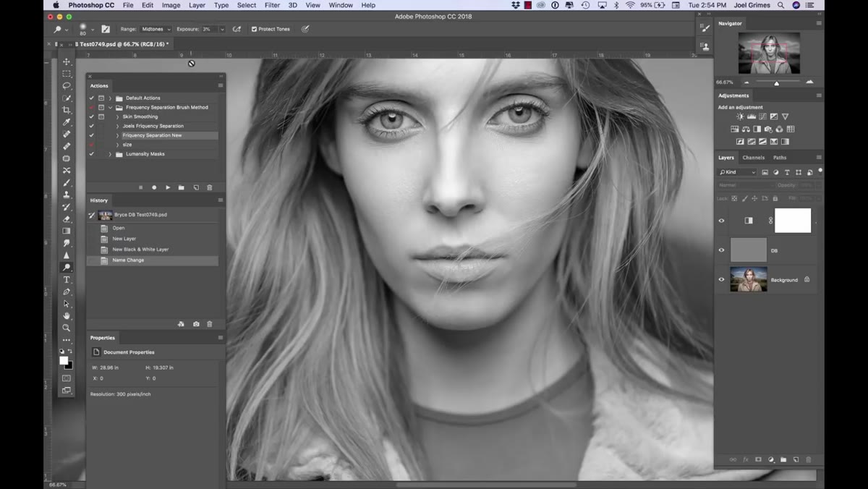Select the Lasso tool
The height and width of the screenshot is (489, 868).
click(67, 86)
